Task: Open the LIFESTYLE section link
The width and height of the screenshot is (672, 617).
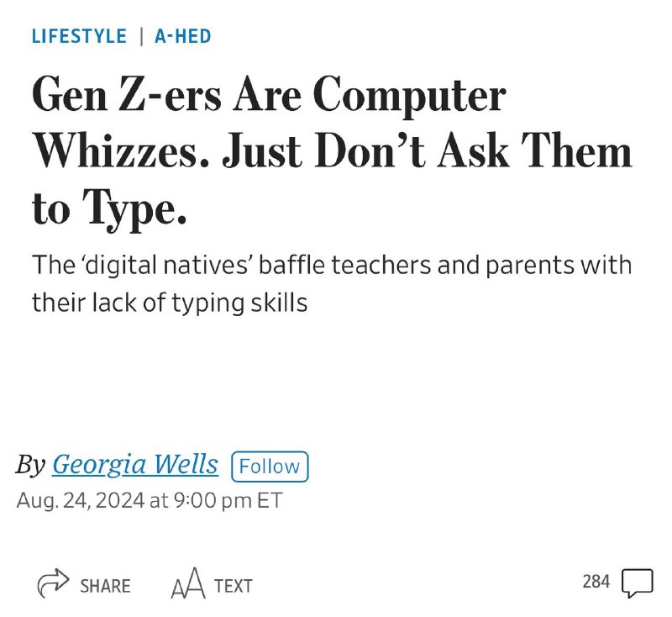Action: pos(79,36)
